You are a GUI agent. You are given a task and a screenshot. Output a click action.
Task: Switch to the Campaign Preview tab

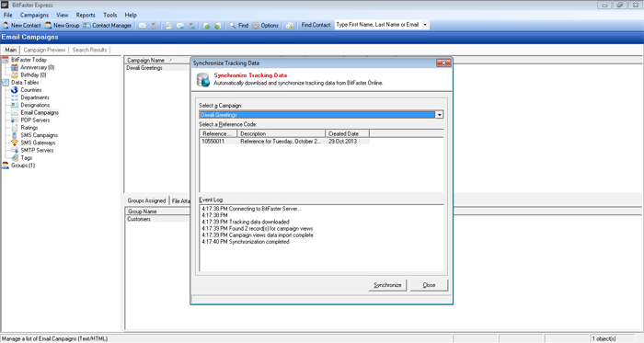(x=44, y=50)
